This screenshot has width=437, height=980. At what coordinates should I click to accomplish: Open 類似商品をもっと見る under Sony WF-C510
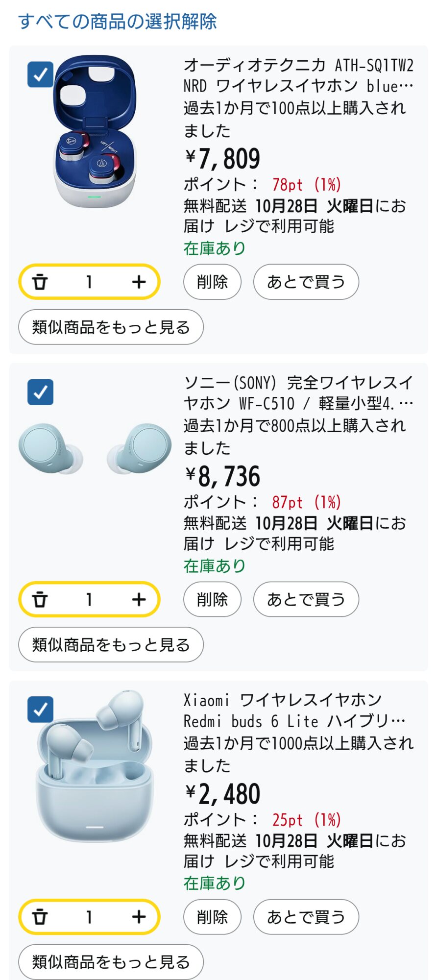pos(111,645)
